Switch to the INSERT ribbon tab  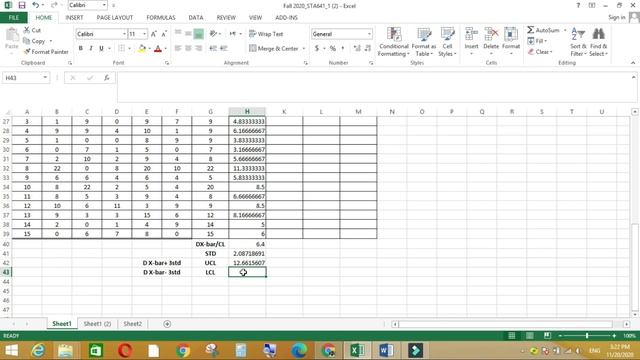click(x=74, y=18)
